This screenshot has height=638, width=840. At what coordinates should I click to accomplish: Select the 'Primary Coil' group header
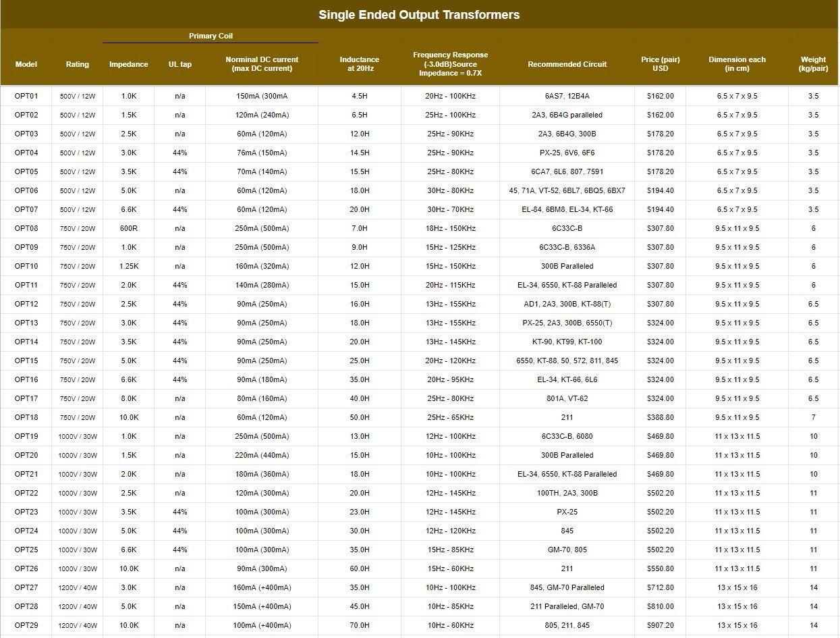(x=211, y=36)
